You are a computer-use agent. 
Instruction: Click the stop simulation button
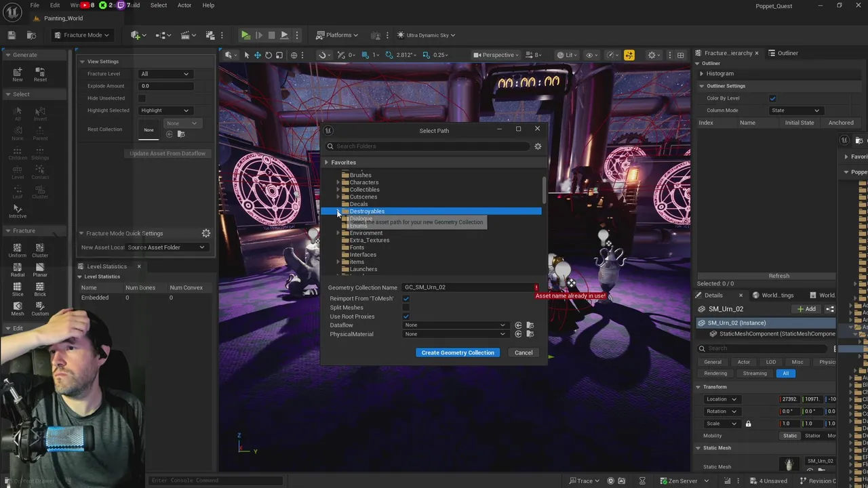click(271, 35)
